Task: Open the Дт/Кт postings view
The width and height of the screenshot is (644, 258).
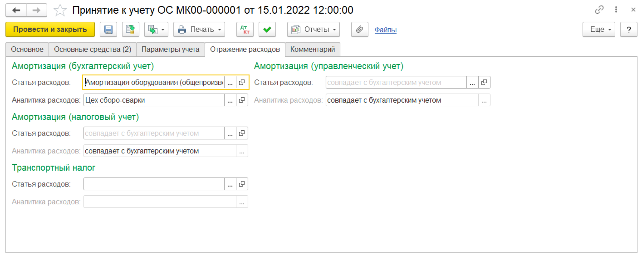Action: pyautogui.click(x=245, y=29)
